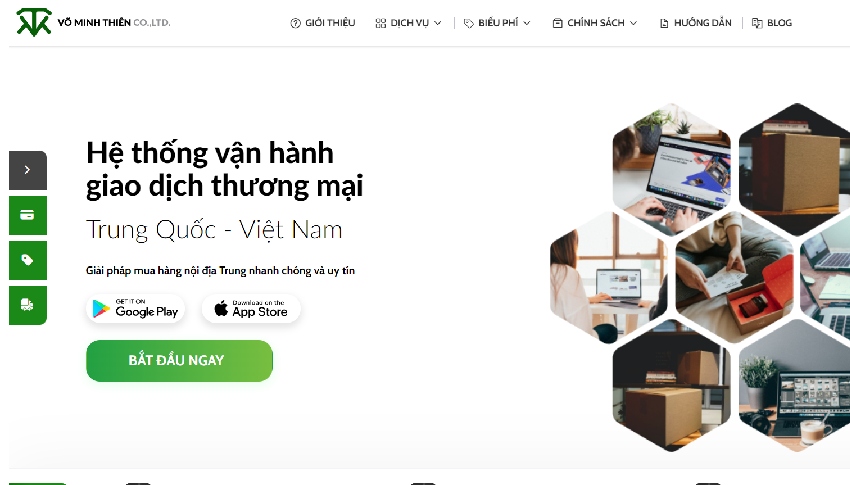This screenshot has width=850, height=485.
Task: Click the document icon beside Hướng Dẫn
Action: coord(664,23)
